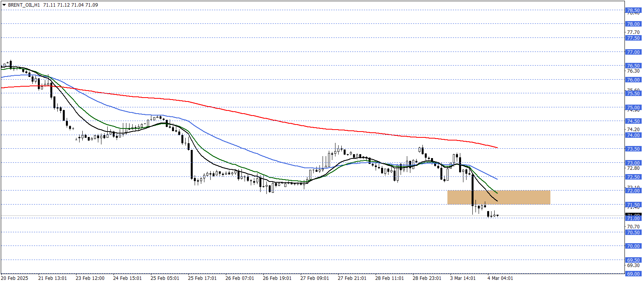Click the 76.50 price level label
This screenshot has height=283, width=644.
pyautogui.click(x=633, y=66)
